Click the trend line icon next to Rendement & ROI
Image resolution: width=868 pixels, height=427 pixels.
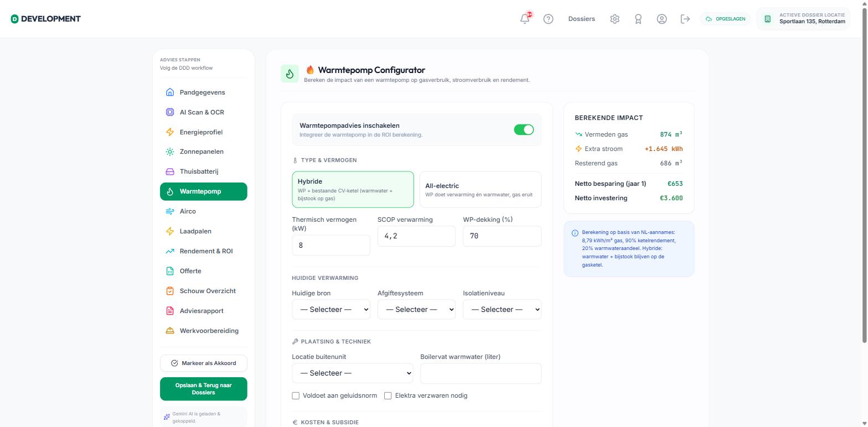(170, 251)
